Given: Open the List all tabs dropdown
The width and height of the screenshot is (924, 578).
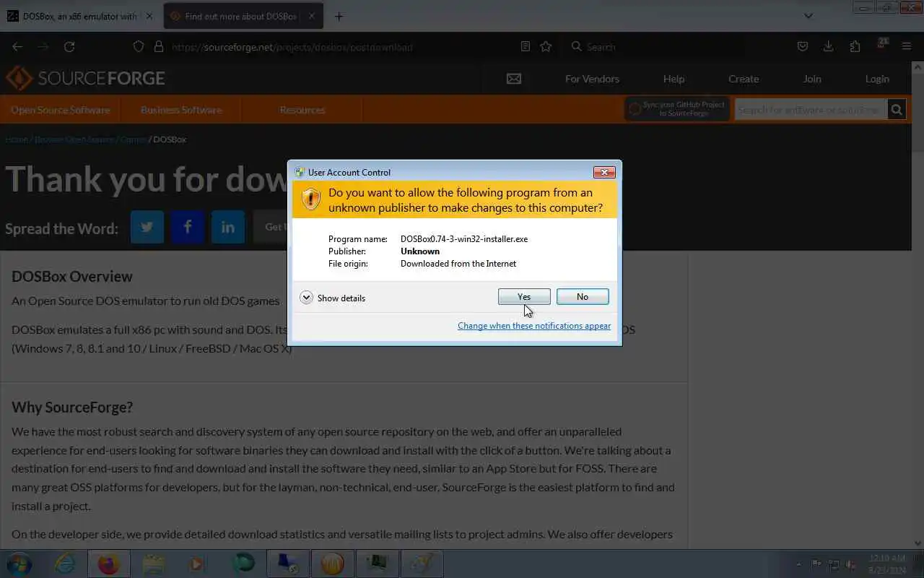Looking at the screenshot, I should (x=808, y=16).
